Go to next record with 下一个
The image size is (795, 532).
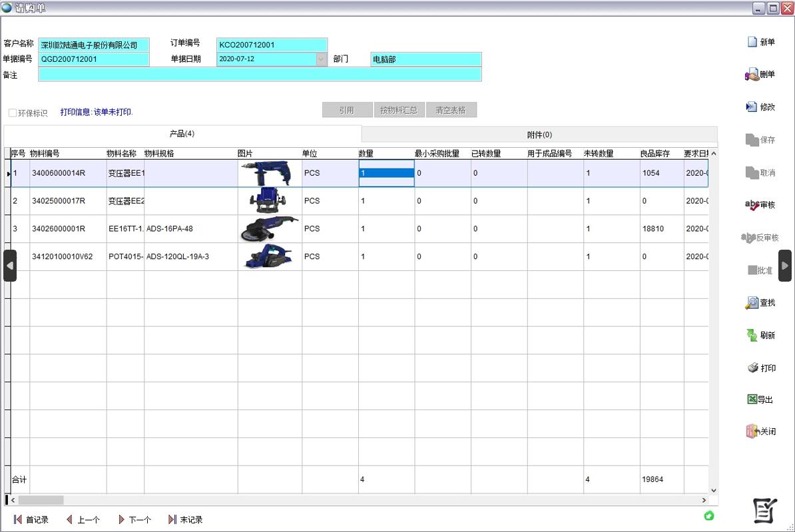pyautogui.click(x=134, y=519)
